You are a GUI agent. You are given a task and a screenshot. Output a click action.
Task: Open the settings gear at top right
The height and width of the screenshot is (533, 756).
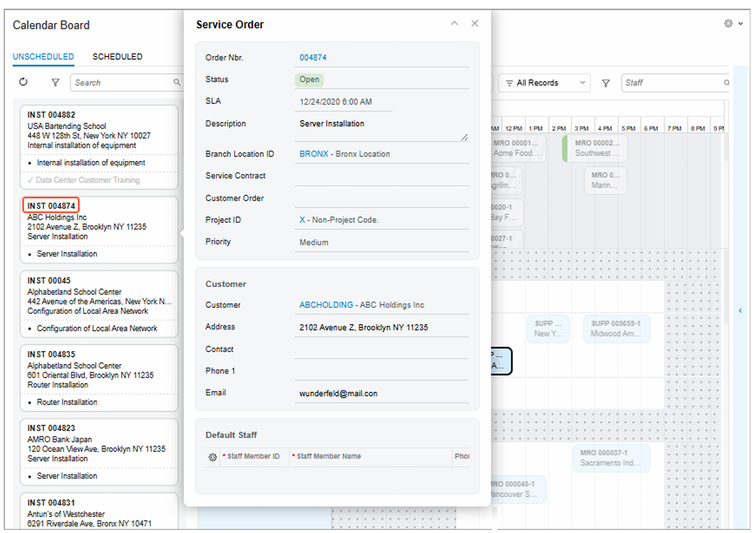tap(728, 24)
